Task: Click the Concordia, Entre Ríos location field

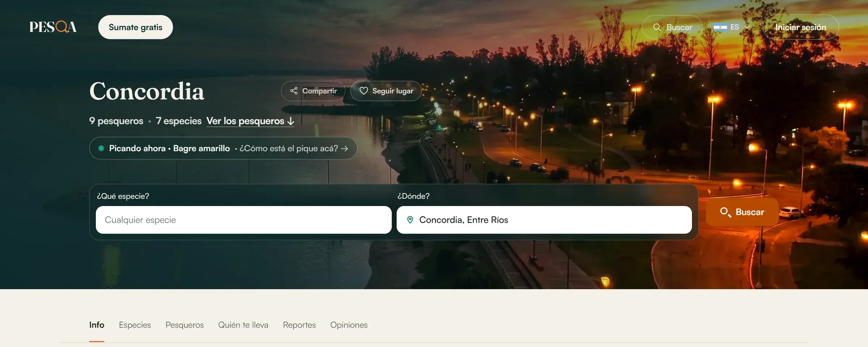Action: pyautogui.click(x=544, y=220)
